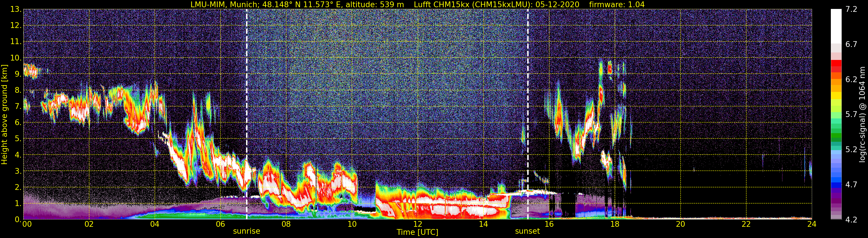Click the y-axis tick label '1.'
This screenshot has width=868, height=238.
click(x=18, y=203)
